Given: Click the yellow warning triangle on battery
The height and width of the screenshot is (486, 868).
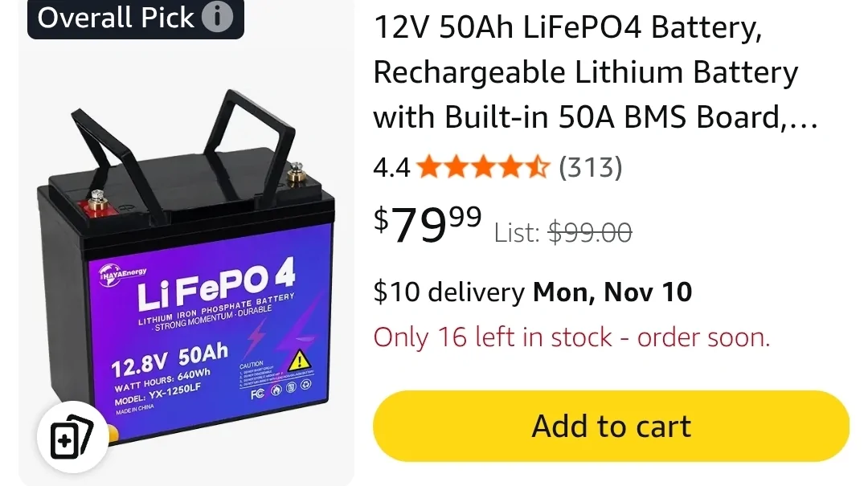Looking at the screenshot, I should click(299, 360).
